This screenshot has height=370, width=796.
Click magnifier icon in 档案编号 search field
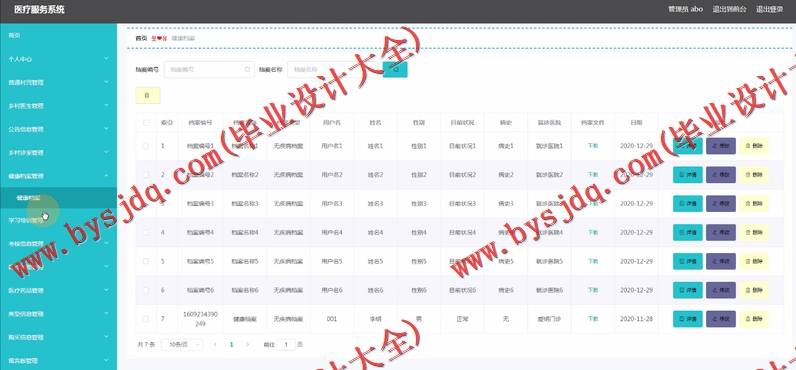247,70
